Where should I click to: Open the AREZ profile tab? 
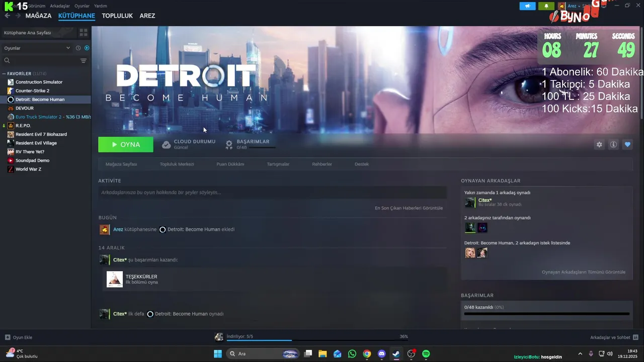(147, 16)
